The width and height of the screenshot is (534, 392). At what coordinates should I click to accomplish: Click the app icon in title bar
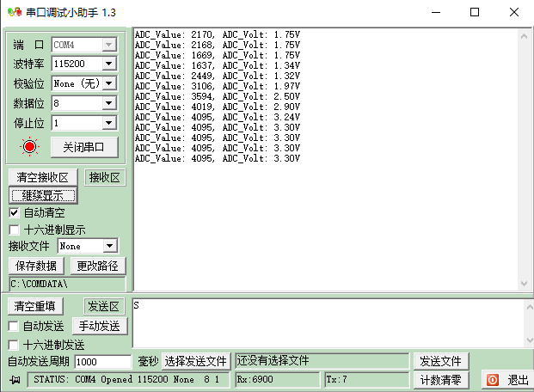15,13
